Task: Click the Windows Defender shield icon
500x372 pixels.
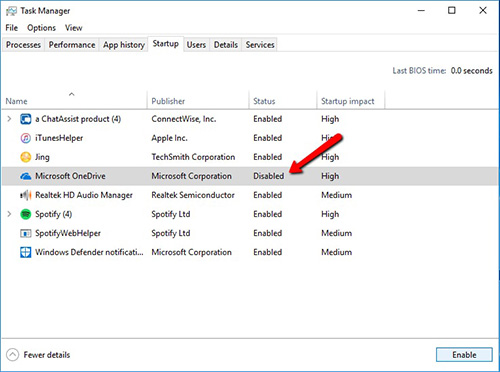Action: (x=26, y=252)
